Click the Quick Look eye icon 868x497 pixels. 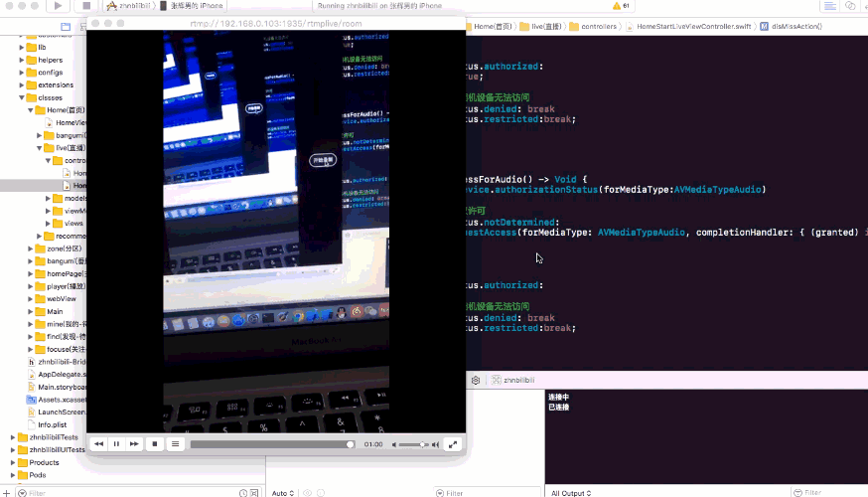pyautogui.click(x=307, y=493)
